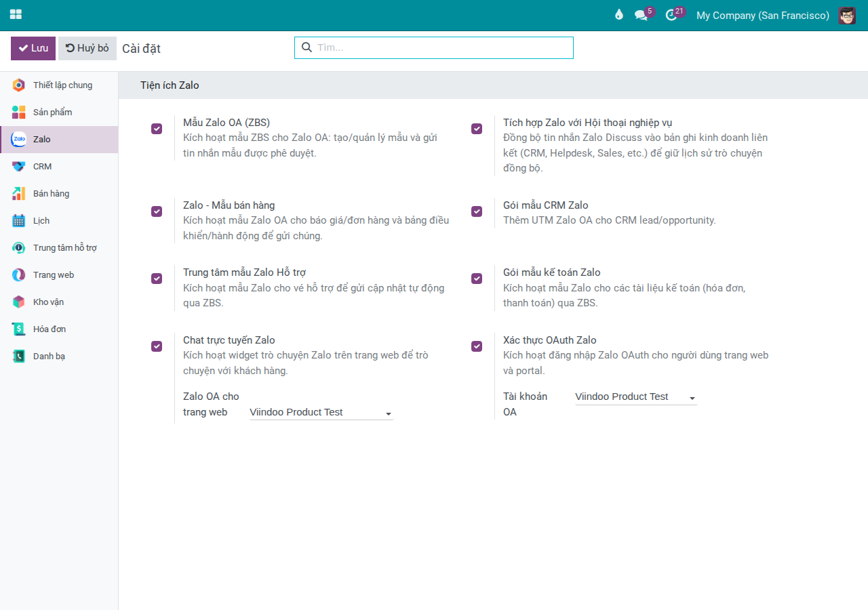Click Kho vận box icon
The height and width of the screenshot is (610, 868).
(18, 302)
